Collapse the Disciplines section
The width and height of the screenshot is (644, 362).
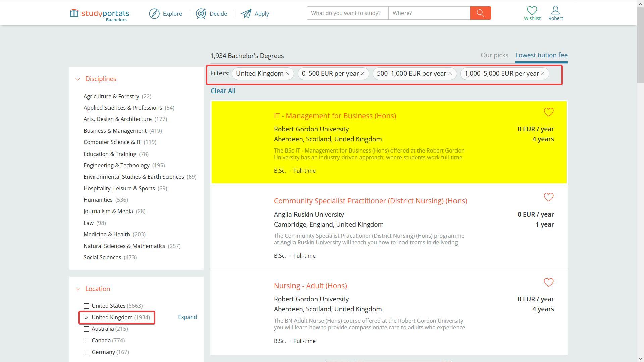click(x=78, y=79)
